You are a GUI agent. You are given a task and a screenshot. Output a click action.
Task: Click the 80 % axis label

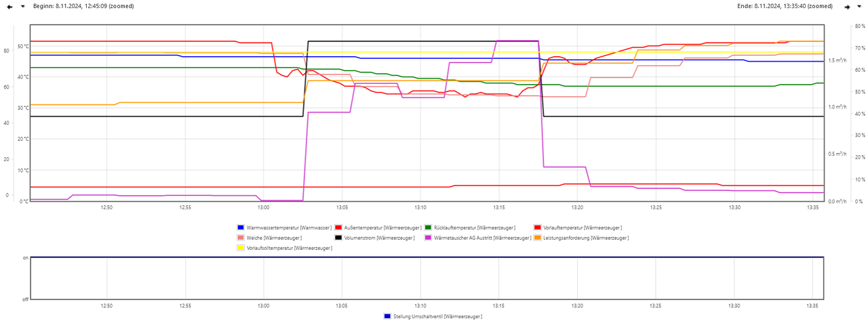click(x=860, y=26)
